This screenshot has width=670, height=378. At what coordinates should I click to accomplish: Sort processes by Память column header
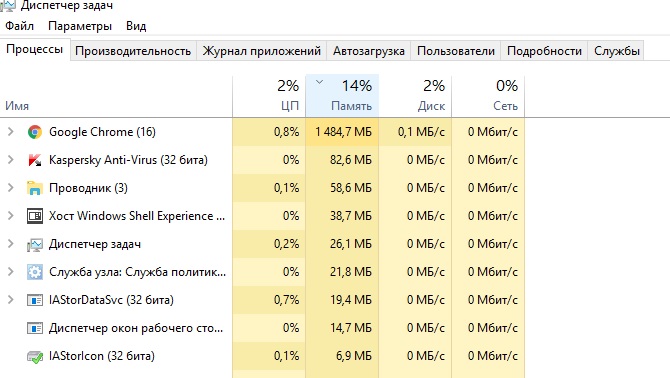tap(342, 96)
